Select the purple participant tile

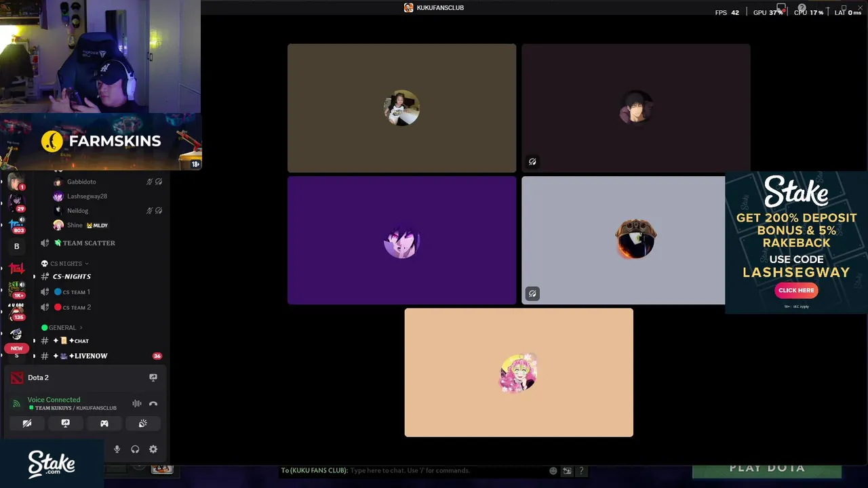[x=401, y=241]
